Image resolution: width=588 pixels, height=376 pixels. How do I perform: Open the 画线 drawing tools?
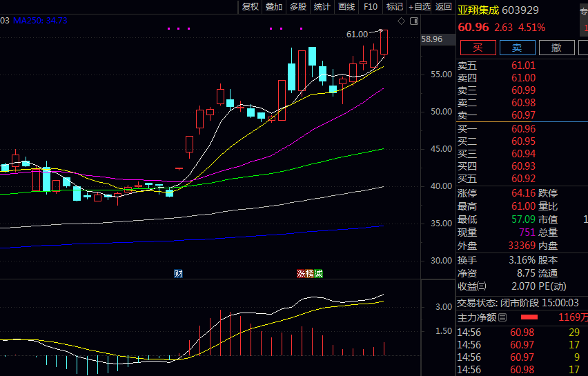click(x=346, y=7)
